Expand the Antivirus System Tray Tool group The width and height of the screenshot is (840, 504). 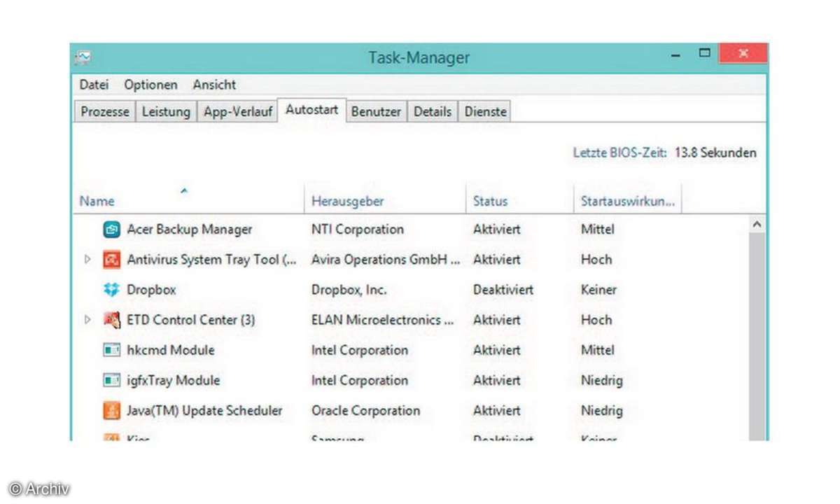pos(87,259)
